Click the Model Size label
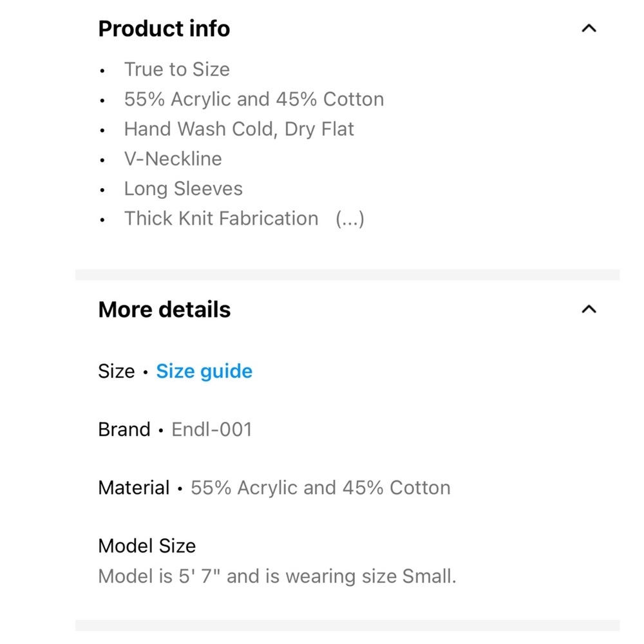The width and height of the screenshot is (644, 644). [x=147, y=545]
